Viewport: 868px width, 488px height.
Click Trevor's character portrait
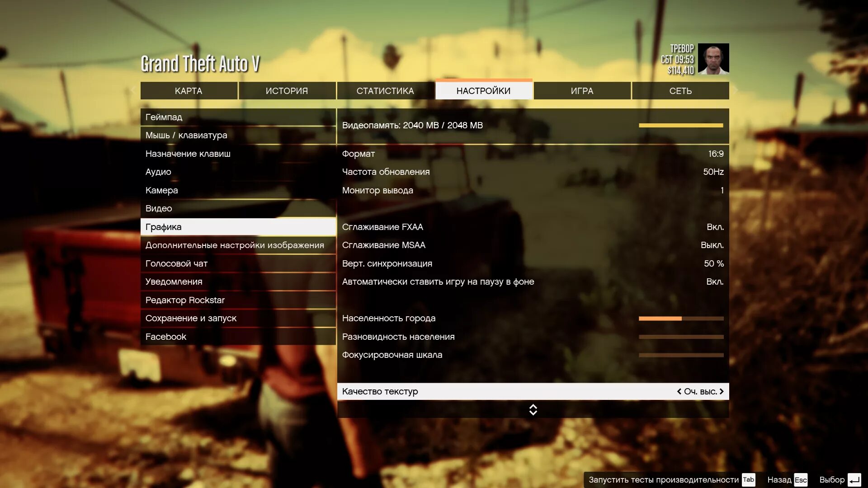(x=713, y=59)
